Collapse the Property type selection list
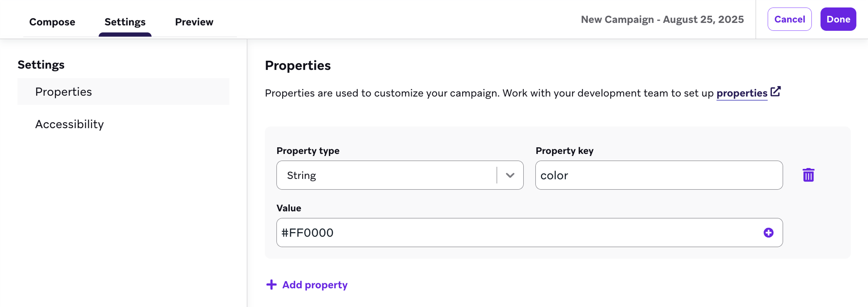 (510, 175)
